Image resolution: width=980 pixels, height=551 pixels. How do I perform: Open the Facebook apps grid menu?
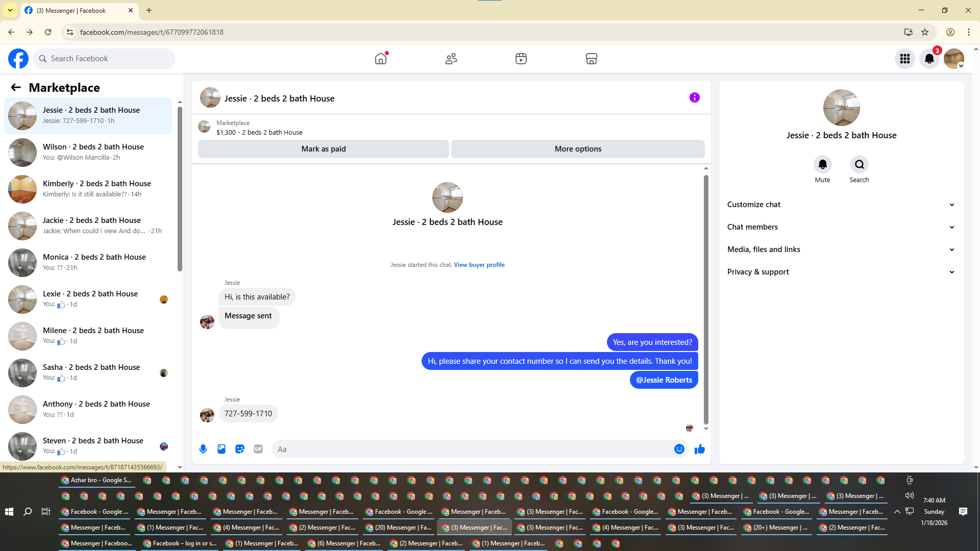pos(905,59)
